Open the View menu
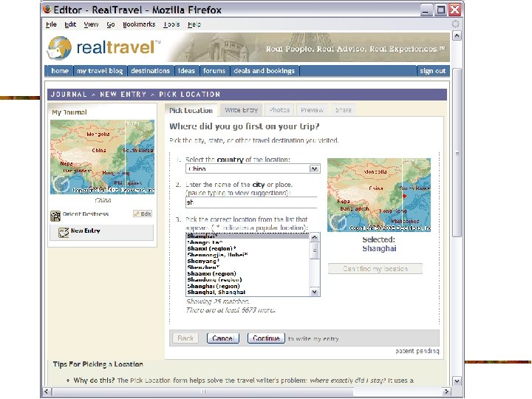The height and width of the screenshot is (399, 532). tap(91, 24)
